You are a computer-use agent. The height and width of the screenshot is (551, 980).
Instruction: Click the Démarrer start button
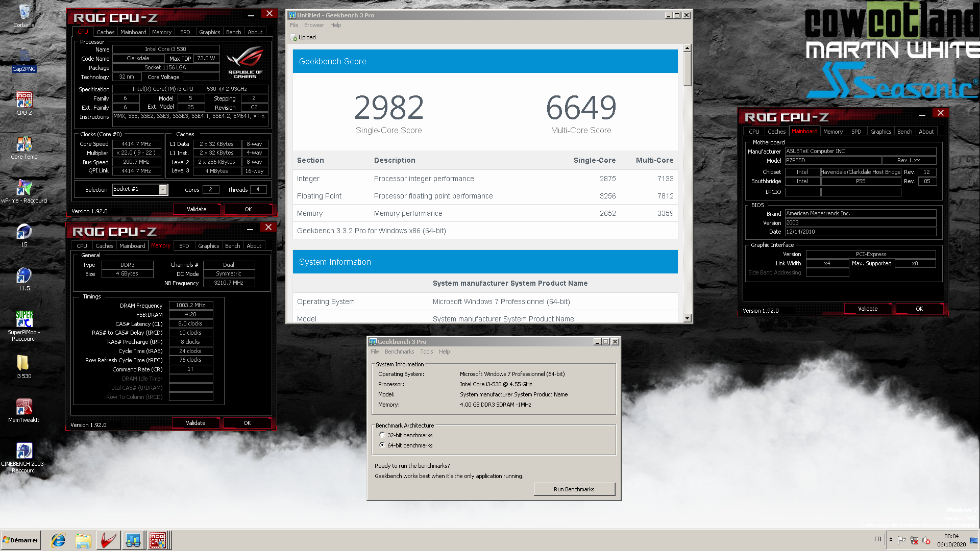(x=20, y=540)
